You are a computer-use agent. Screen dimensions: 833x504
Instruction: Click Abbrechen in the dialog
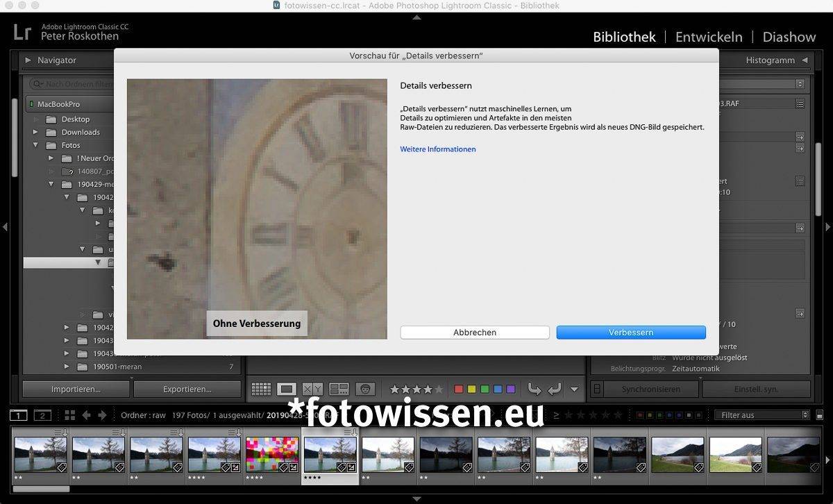[475, 333]
